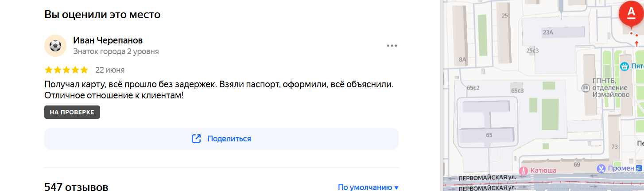Open the По умолчанию sorting dropdown
This screenshot has width=644, height=191.
tap(368, 187)
